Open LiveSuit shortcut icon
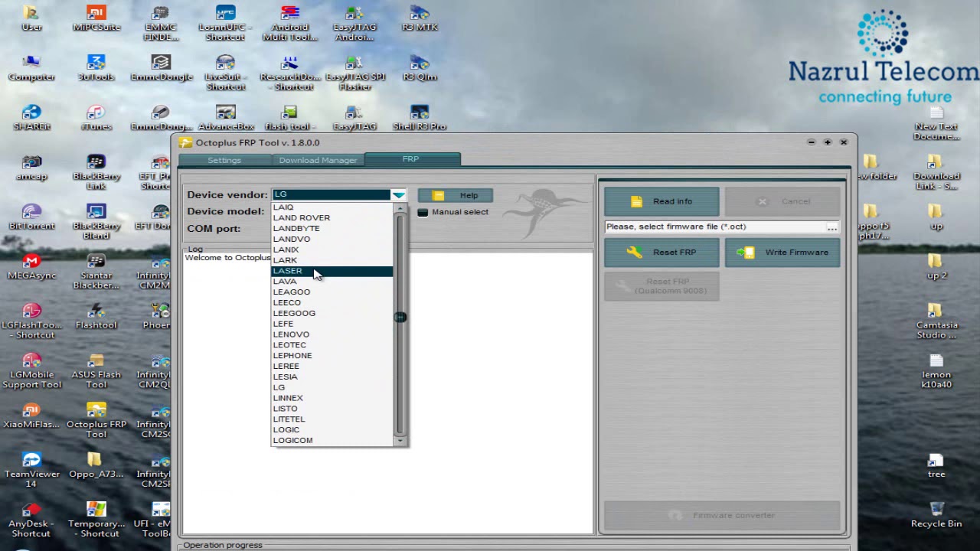 pyautogui.click(x=225, y=73)
